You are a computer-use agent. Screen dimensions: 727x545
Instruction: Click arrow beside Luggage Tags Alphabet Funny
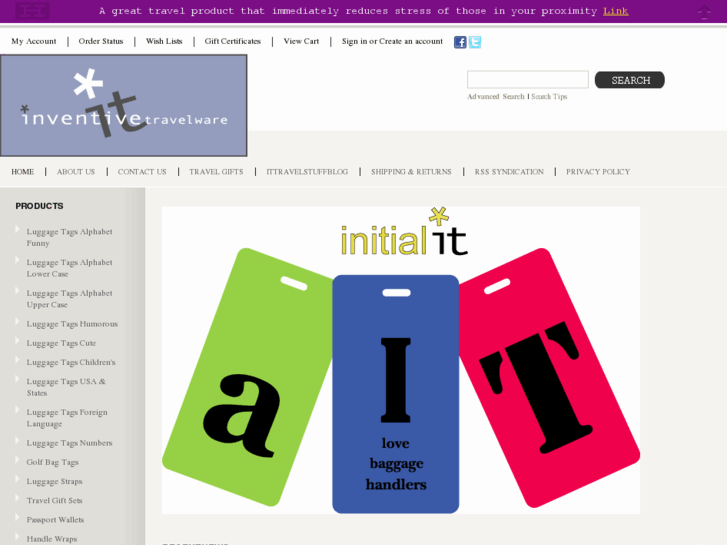tap(17, 229)
